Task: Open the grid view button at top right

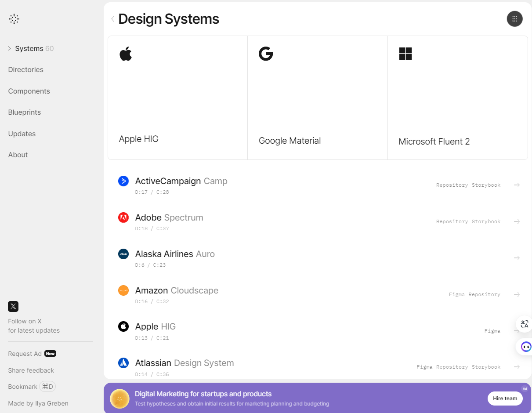Action: pos(514,19)
